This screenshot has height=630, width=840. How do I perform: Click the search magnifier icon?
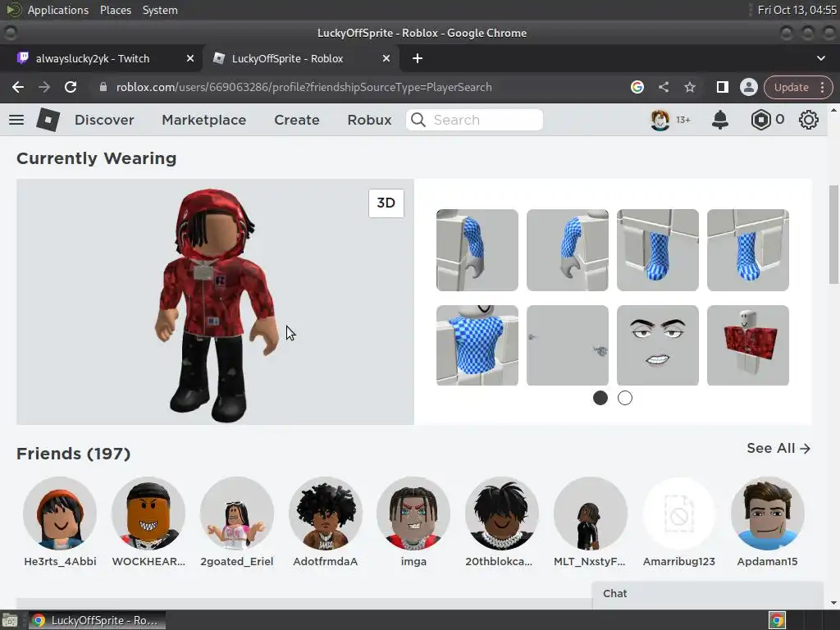coord(418,120)
